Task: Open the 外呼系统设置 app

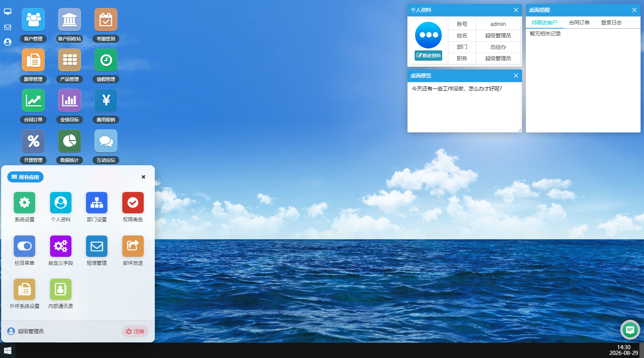Action: (x=24, y=289)
